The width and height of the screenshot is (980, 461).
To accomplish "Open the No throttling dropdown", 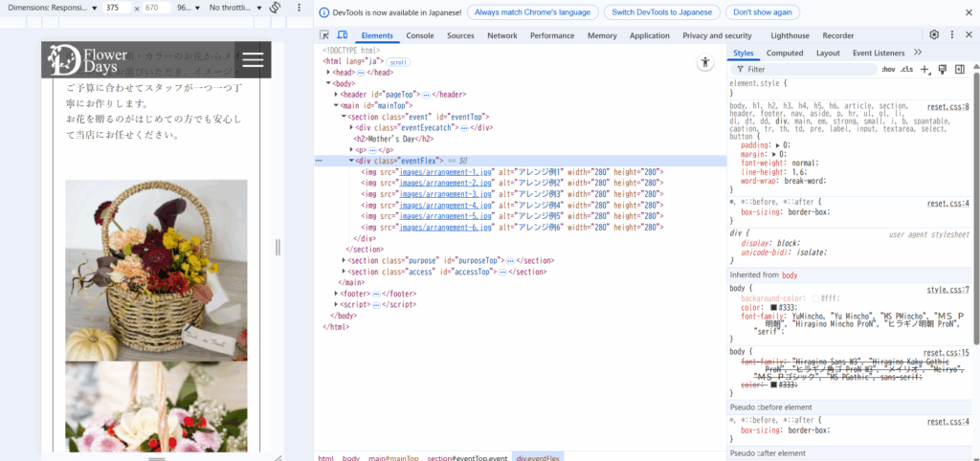I will (x=233, y=8).
